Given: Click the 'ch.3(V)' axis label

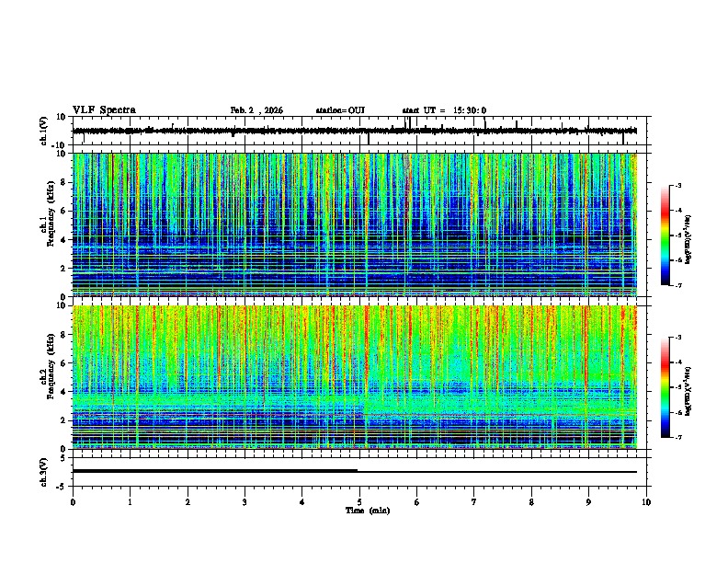Looking at the screenshot, I should (x=44, y=472).
